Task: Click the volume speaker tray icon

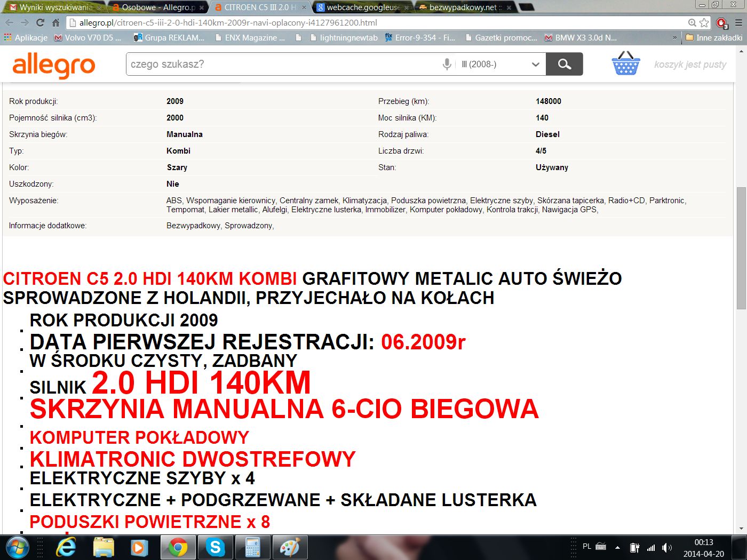Action: 667,548
